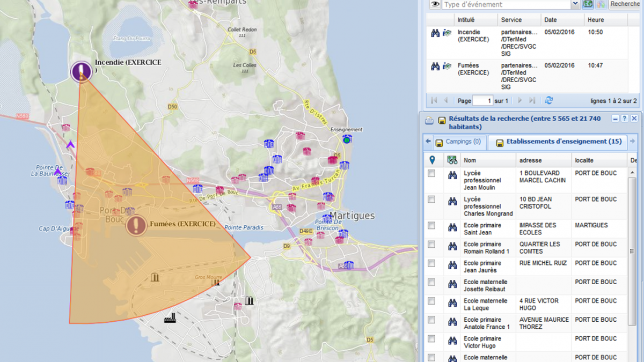
Task: Check the Lycée professionnel Jean Moulin checkbox
Action: pyautogui.click(x=431, y=174)
